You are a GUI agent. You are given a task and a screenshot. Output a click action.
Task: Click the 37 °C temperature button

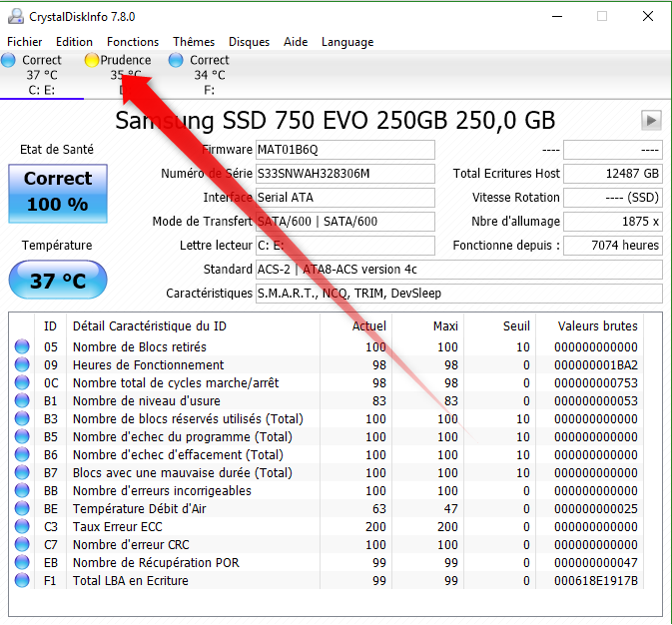(x=58, y=281)
